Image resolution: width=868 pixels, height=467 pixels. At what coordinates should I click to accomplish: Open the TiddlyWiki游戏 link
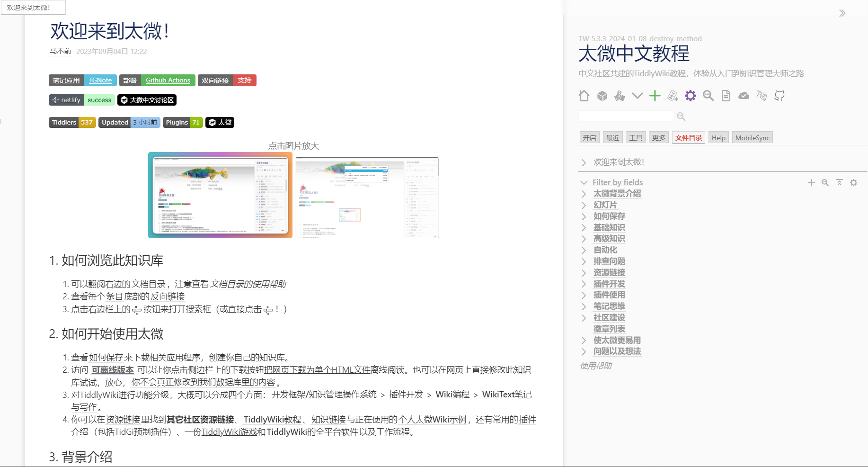point(229,432)
